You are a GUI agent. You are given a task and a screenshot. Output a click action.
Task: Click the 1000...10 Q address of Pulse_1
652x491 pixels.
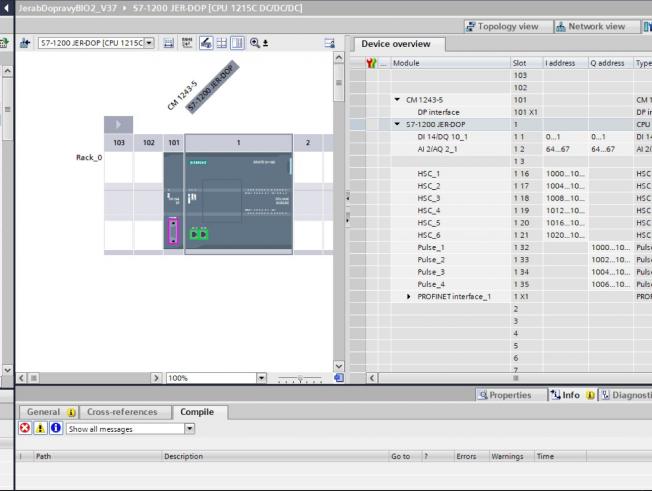coord(611,247)
